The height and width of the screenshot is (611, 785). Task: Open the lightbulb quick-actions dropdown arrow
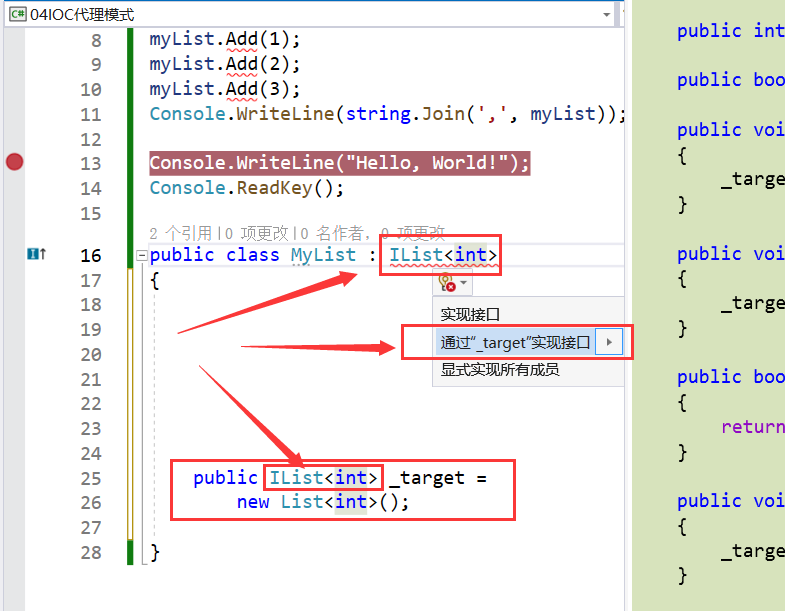click(464, 283)
